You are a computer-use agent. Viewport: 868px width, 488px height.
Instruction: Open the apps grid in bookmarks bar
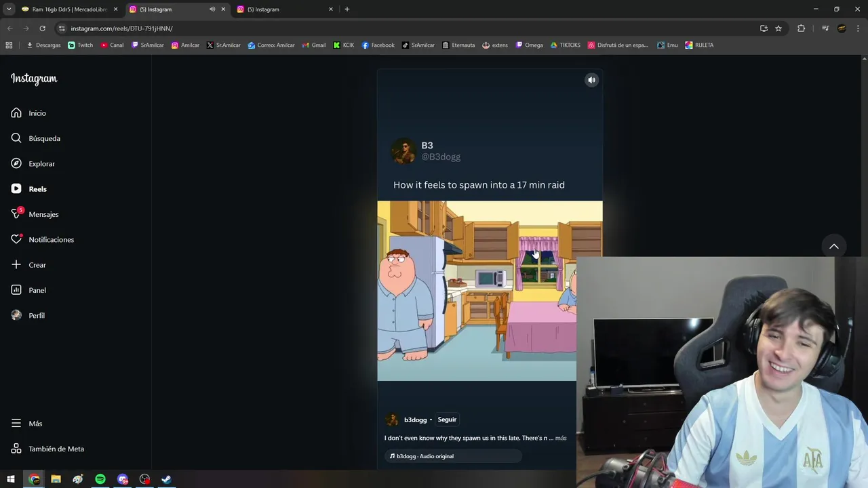click(x=9, y=45)
